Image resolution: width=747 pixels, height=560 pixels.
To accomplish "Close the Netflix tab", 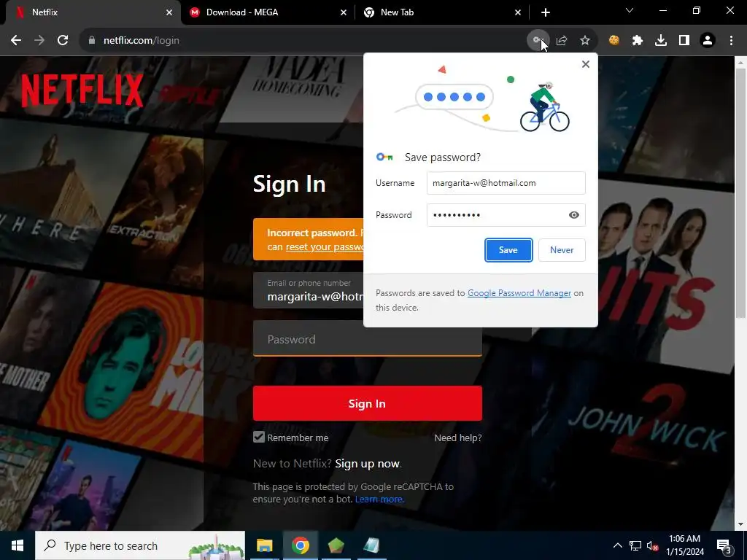I will click(169, 12).
